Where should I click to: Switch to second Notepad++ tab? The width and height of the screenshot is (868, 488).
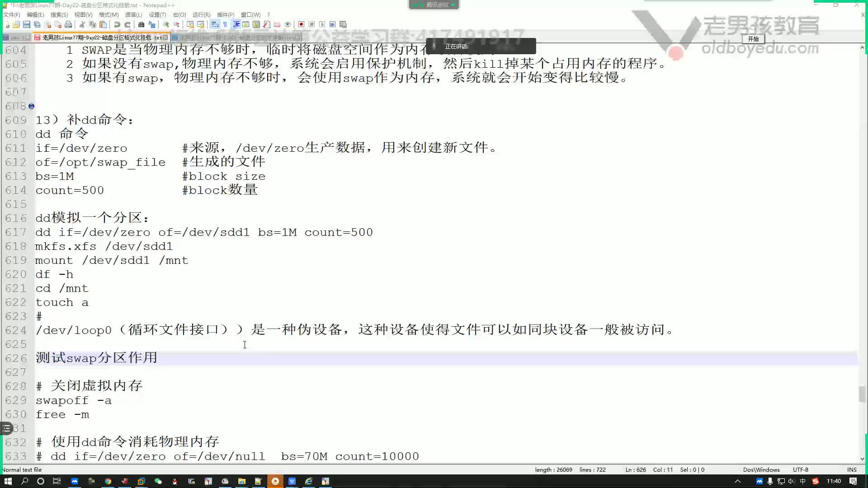pyautogui.click(x=237, y=38)
